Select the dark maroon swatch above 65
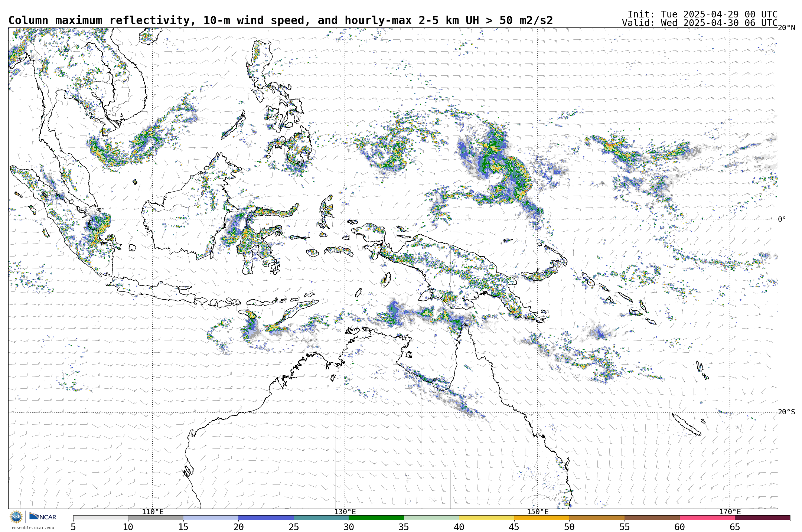The height and width of the screenshot is (532, 802). pyautogui.click(x=762, y=518)
